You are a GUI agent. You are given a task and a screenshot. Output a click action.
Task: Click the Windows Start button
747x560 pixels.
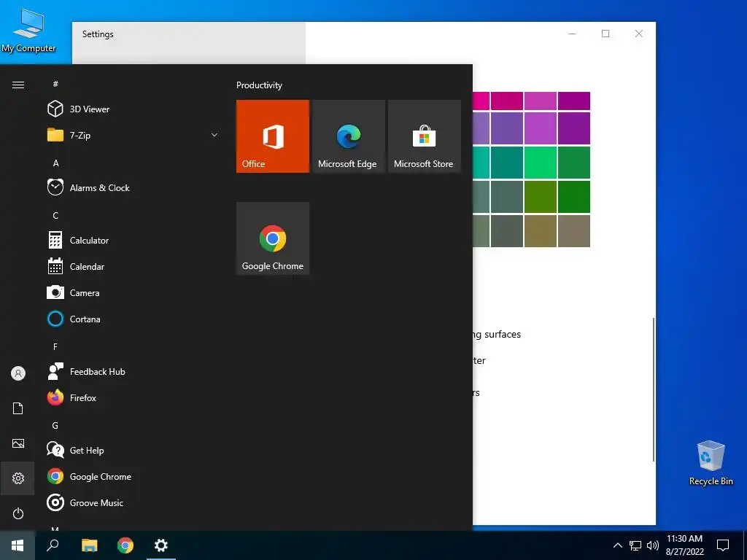click(x=18, y=545)
